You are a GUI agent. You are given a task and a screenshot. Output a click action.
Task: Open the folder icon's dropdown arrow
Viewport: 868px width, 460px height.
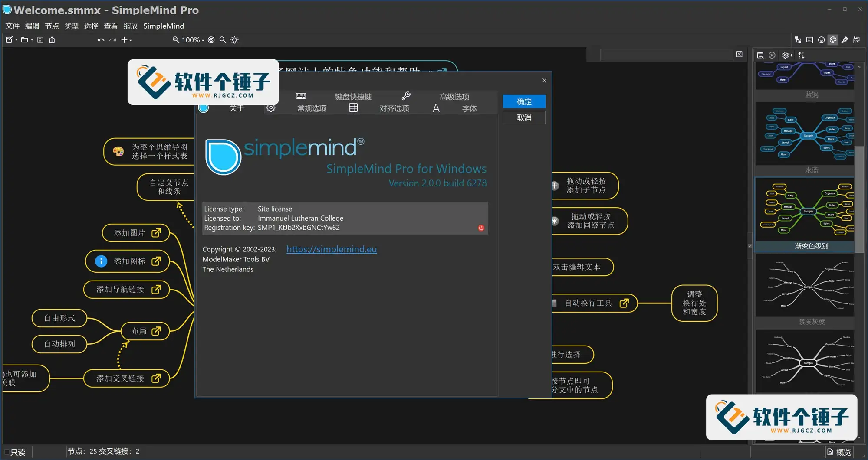click(32, 40)
